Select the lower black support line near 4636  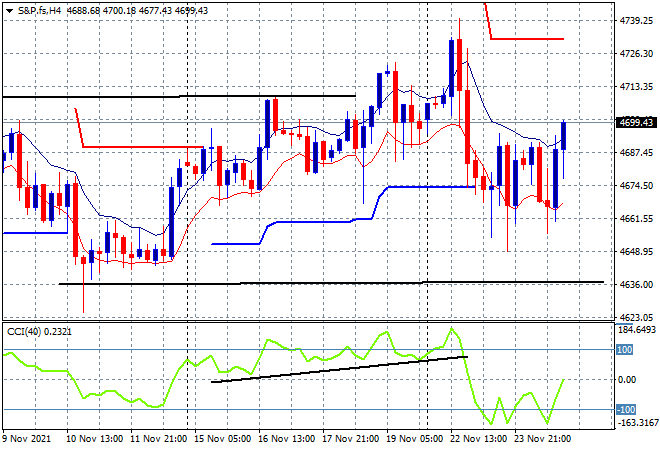331,283
